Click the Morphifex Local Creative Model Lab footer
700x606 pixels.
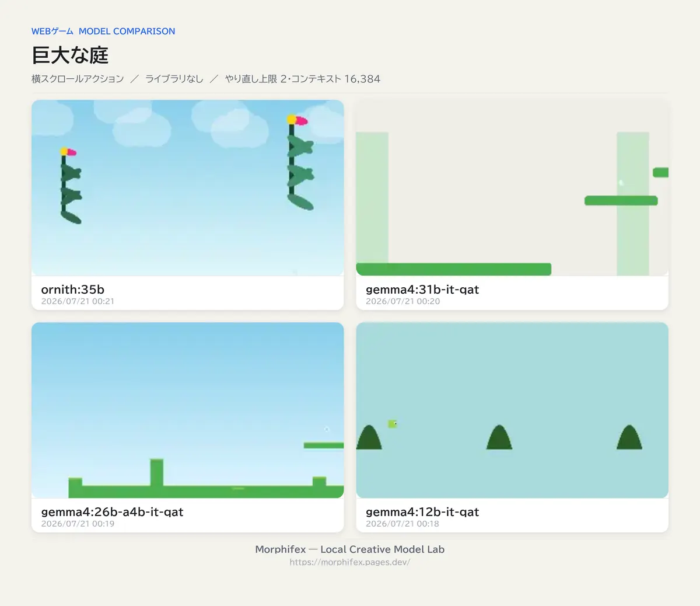point(350,549)
